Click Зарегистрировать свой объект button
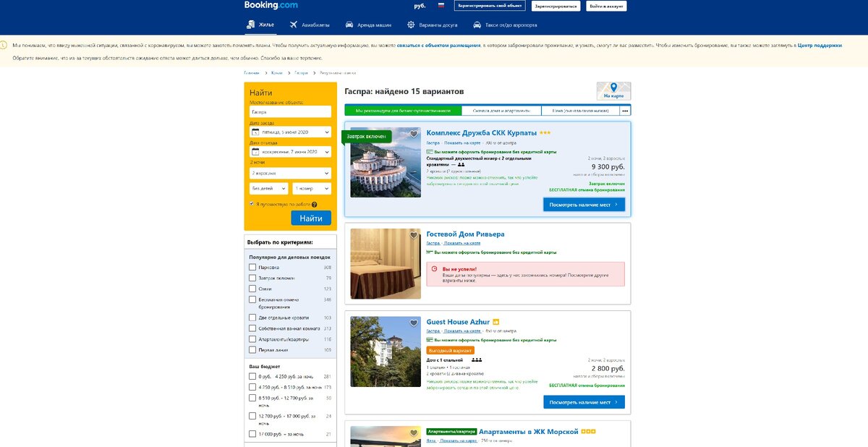Viewport: 868px width, 447px height. point(490,6)
